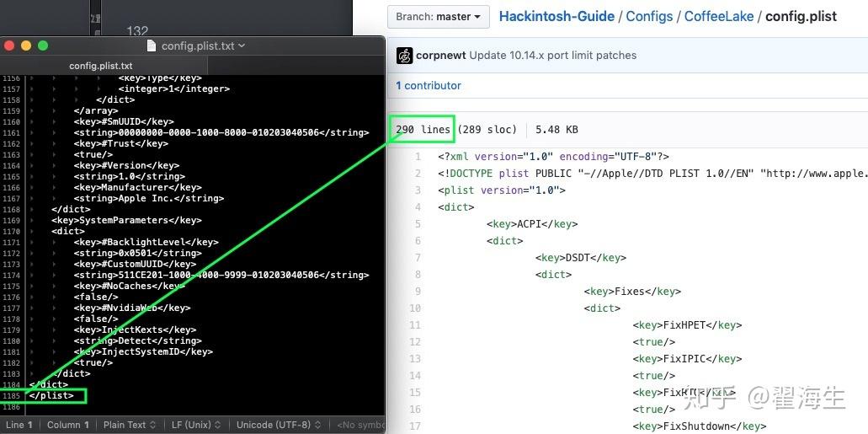The image size is (868, 434).
Task: Click the <key>#Trust</key> line in the editor
Action: [x=120, y=143]
